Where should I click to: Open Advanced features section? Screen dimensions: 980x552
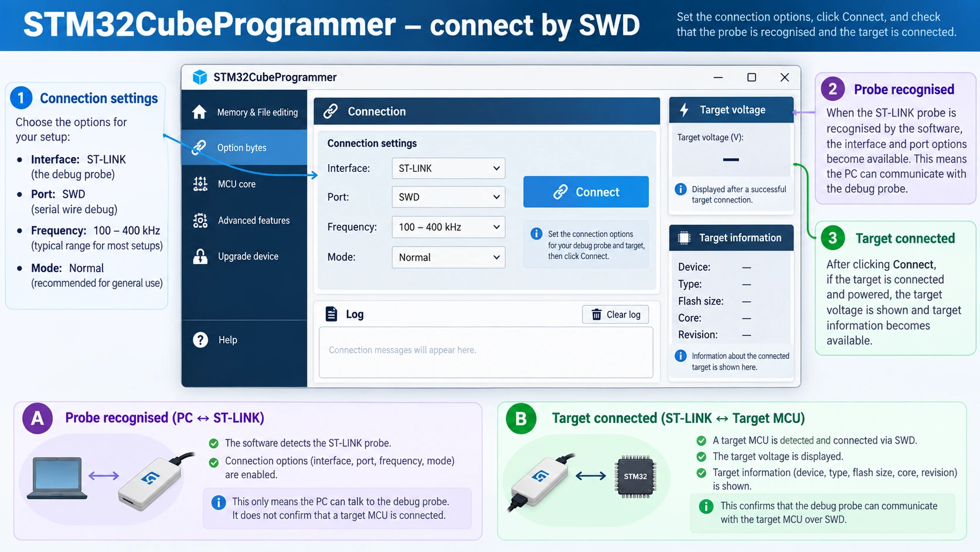pyautogui.click(x=244, y=221)
